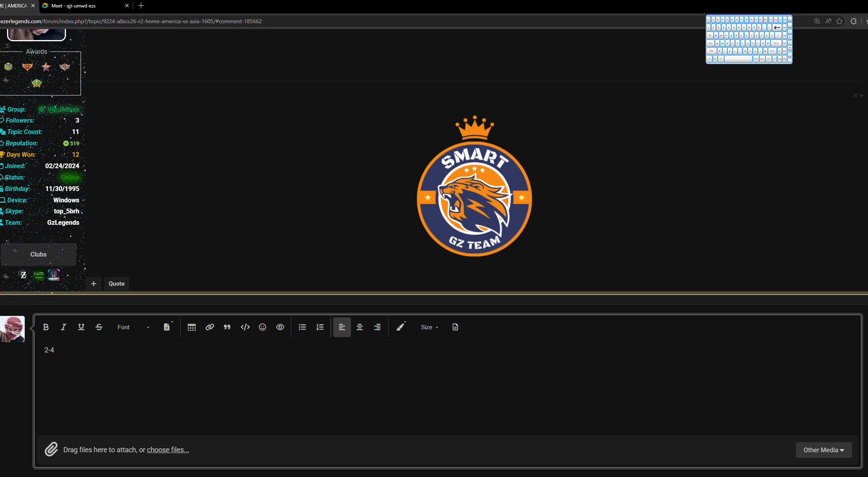
Task: Open post options arrow near top right
Action: (861, 95)
